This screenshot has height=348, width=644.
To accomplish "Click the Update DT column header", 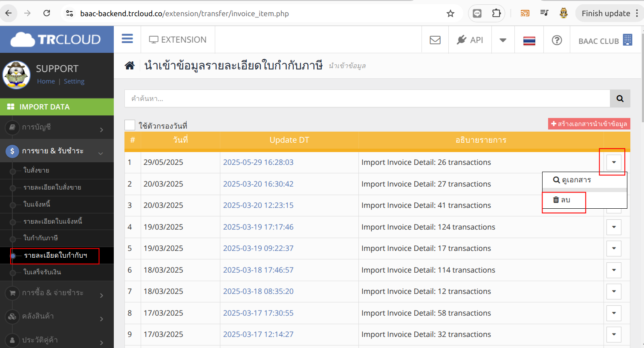I will pos(289,140).
